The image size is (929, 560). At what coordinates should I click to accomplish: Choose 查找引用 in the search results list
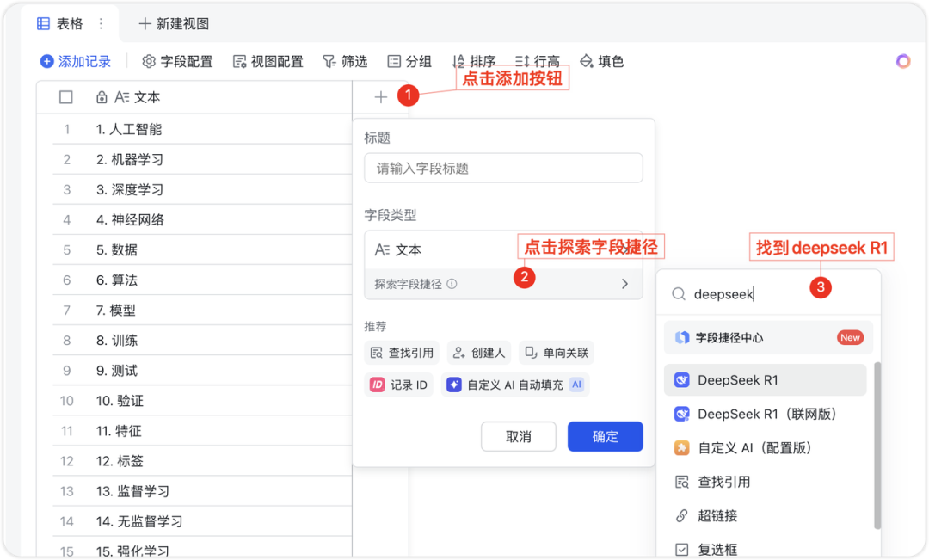click(766, 482)
